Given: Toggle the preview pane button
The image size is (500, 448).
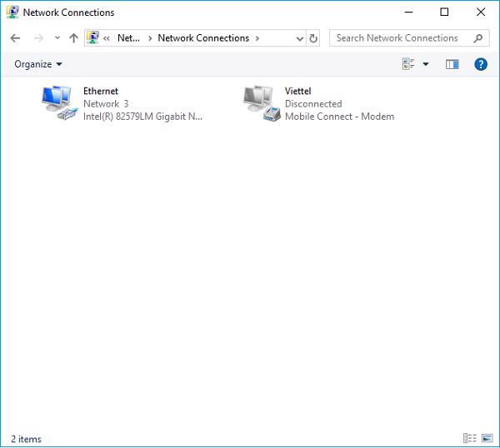Looking at the screenshot, I should 452,64.
